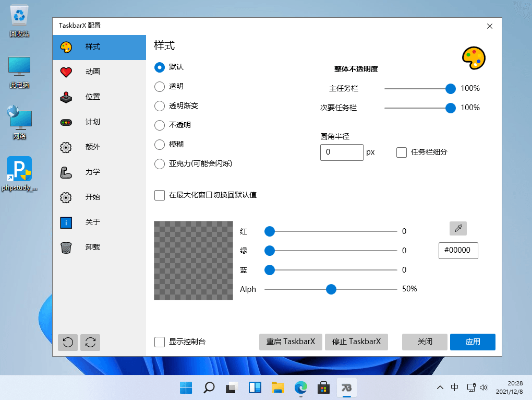
Task: Click the large palette icon at top right
Action: [x=474, y=58]
